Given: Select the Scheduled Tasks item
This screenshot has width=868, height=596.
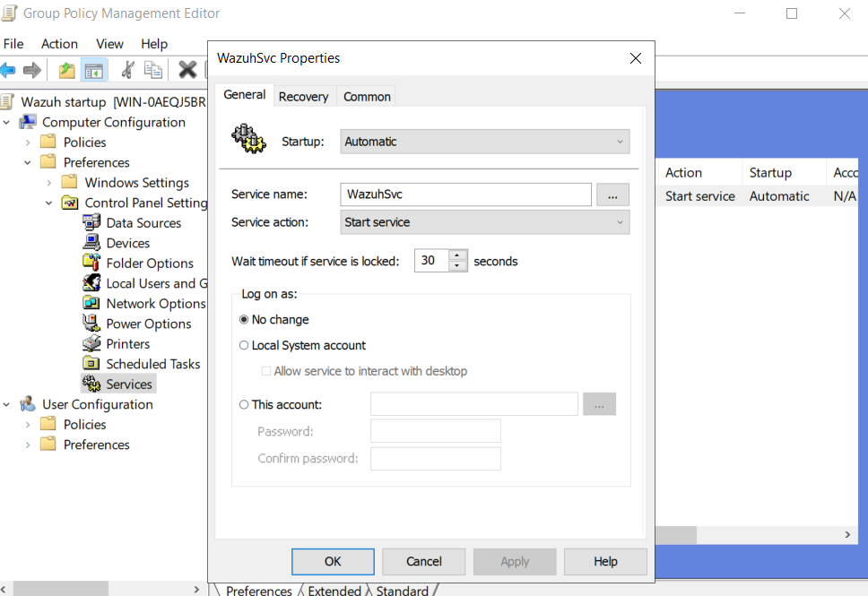Looking at the screenshot, I should click(x=152, y=363).
